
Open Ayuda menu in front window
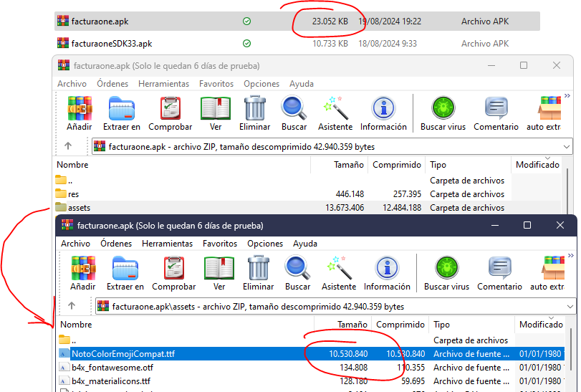(x=305, y=244)
